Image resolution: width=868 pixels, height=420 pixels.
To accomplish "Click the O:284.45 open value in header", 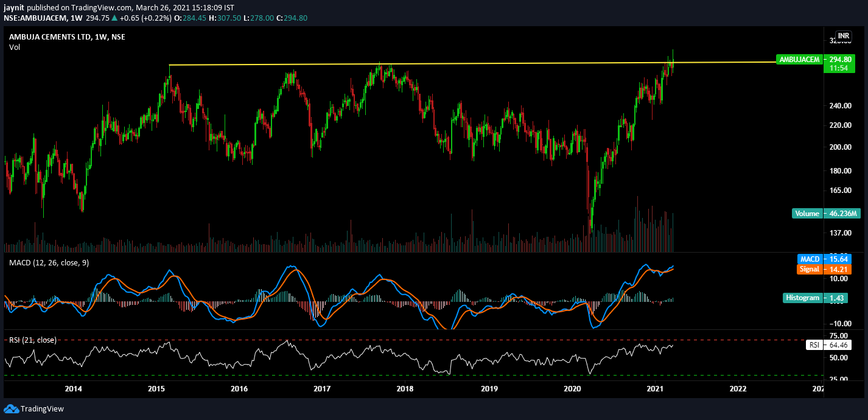I will pos(189,18).
